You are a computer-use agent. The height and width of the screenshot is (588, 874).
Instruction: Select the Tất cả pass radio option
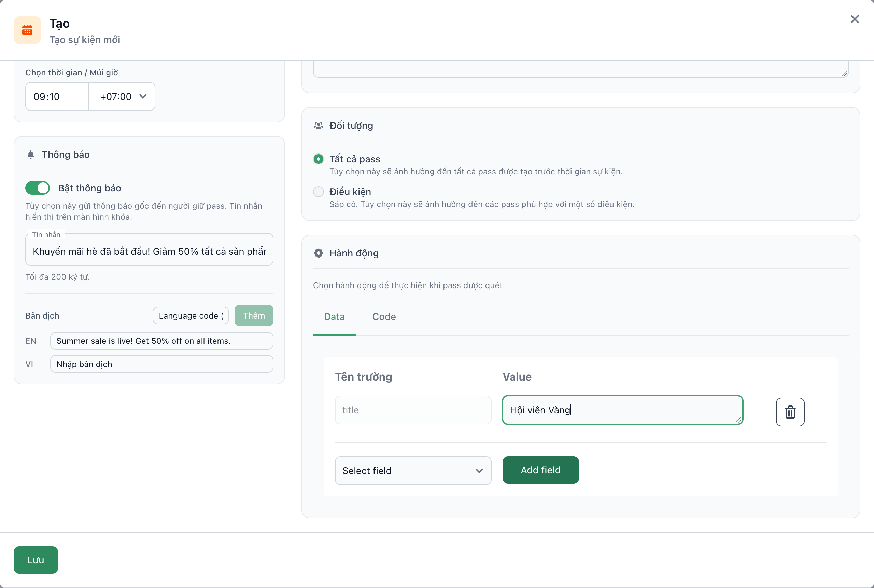pyautogui.click(x=318, y=159)
